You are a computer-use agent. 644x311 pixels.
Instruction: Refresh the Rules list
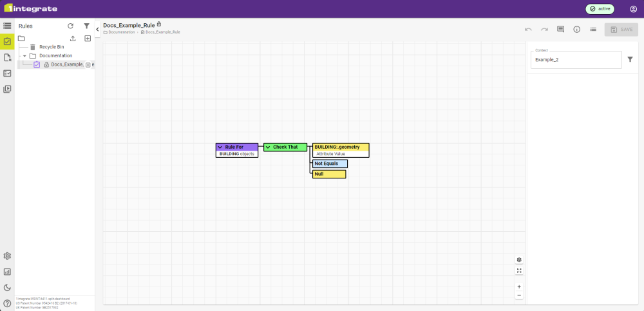pyautogui.click(x=71, y=26)
